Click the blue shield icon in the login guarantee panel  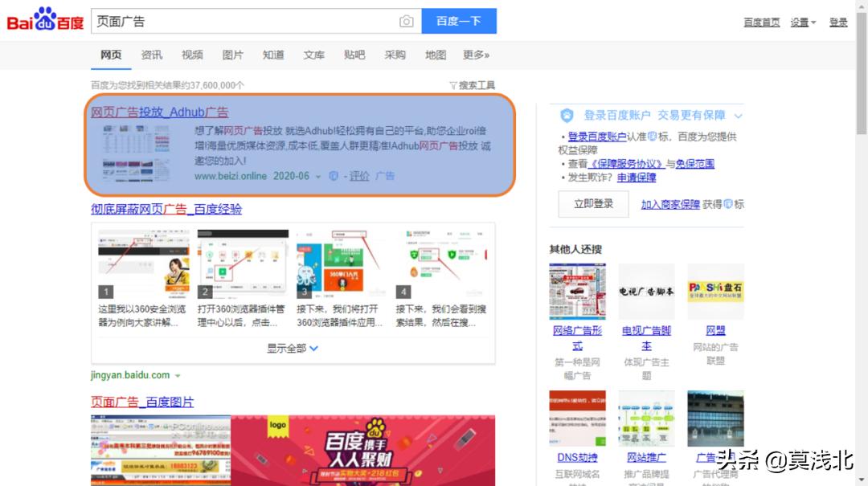[566, 115]
